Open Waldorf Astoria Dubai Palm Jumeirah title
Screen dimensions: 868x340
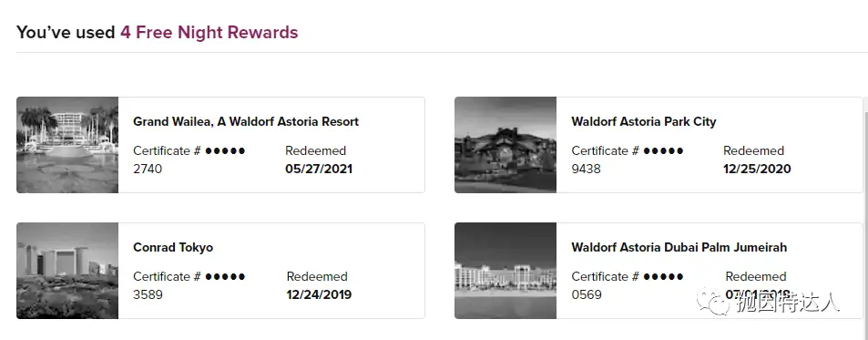pos(679,247)
